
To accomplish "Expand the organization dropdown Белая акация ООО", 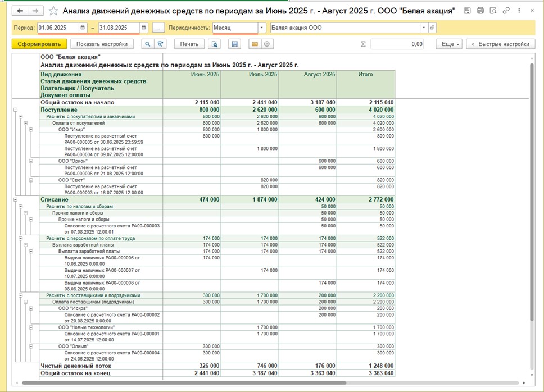I will click(x=424, y=28).
